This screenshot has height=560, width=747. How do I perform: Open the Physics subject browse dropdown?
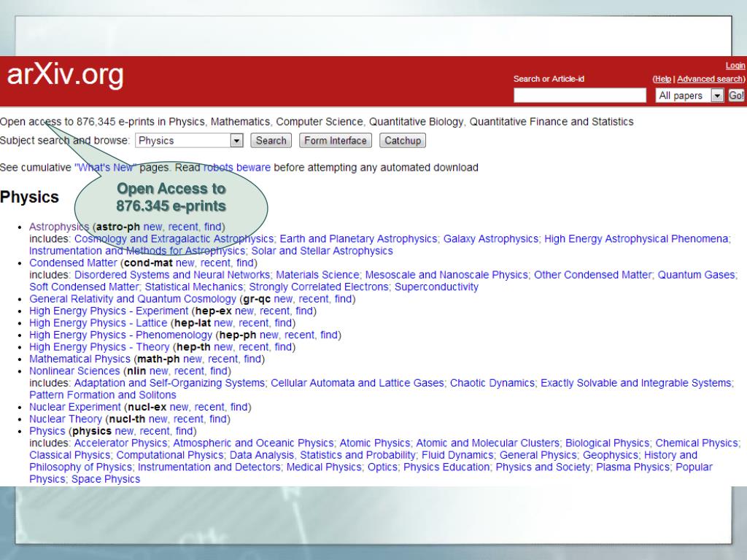(x=189, y=141)
